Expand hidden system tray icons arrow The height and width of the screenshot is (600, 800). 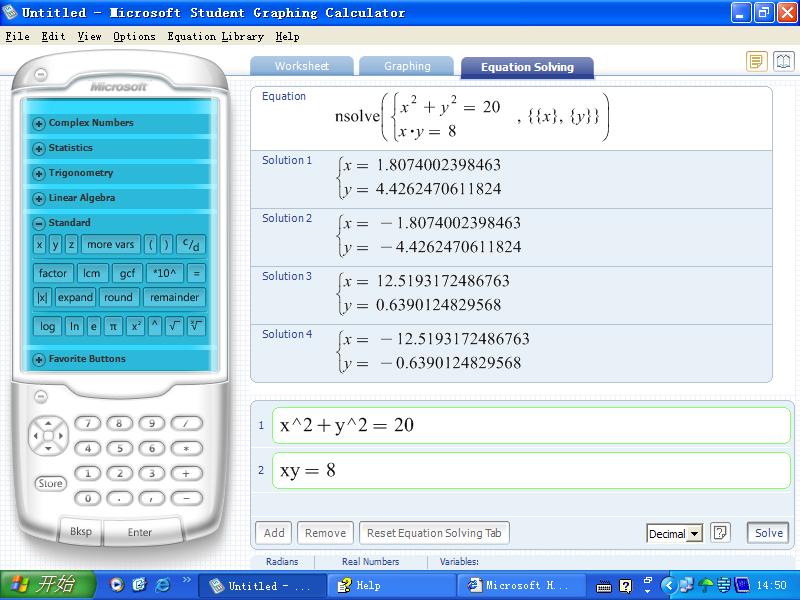[x=669, y=585]
